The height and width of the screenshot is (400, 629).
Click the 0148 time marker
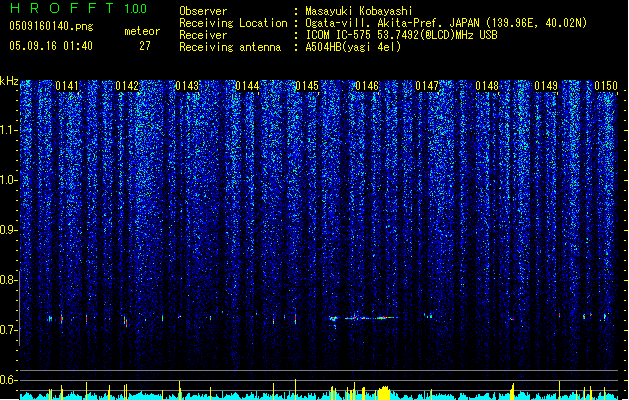click(x=487, y=86)
